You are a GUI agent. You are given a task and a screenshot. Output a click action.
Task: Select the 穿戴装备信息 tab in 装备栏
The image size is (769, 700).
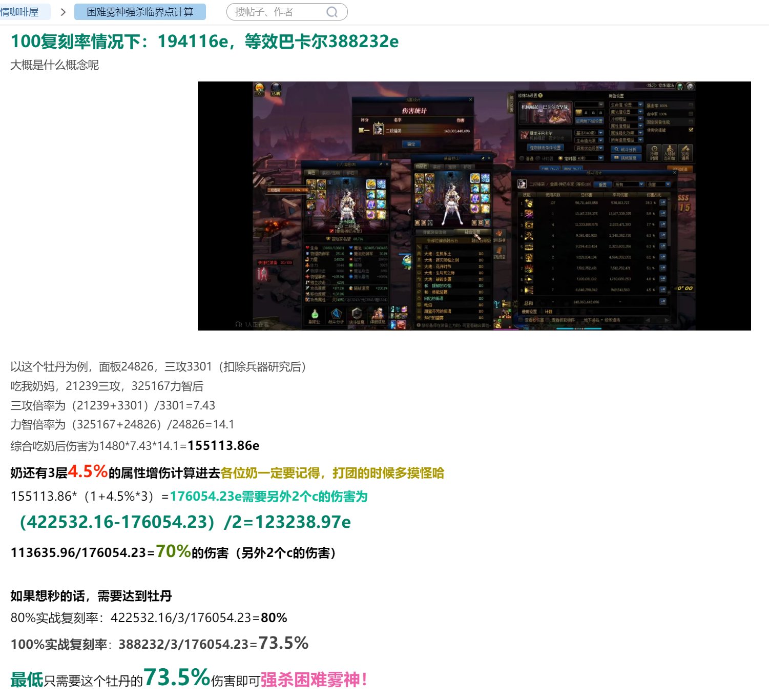[x=434, y=232]
